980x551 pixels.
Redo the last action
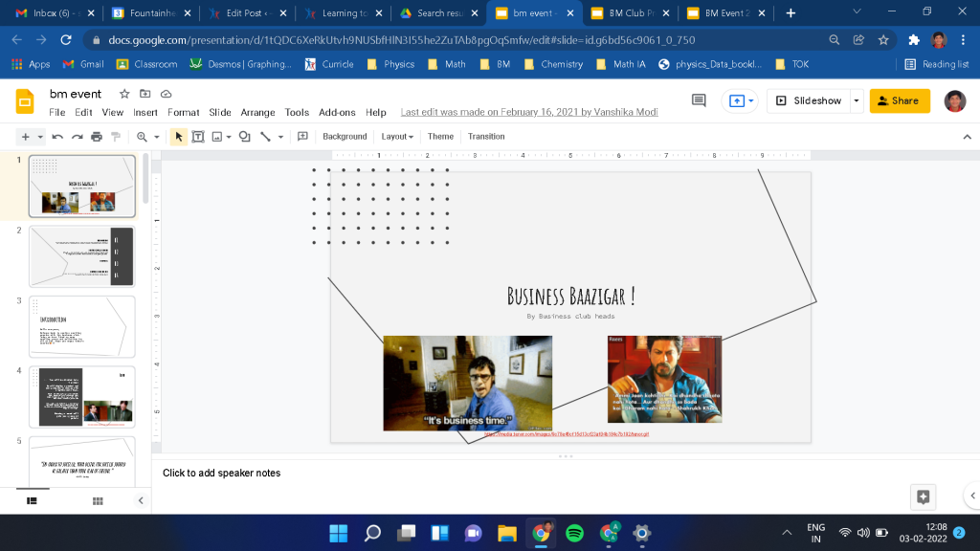click(x=77, y=136)
